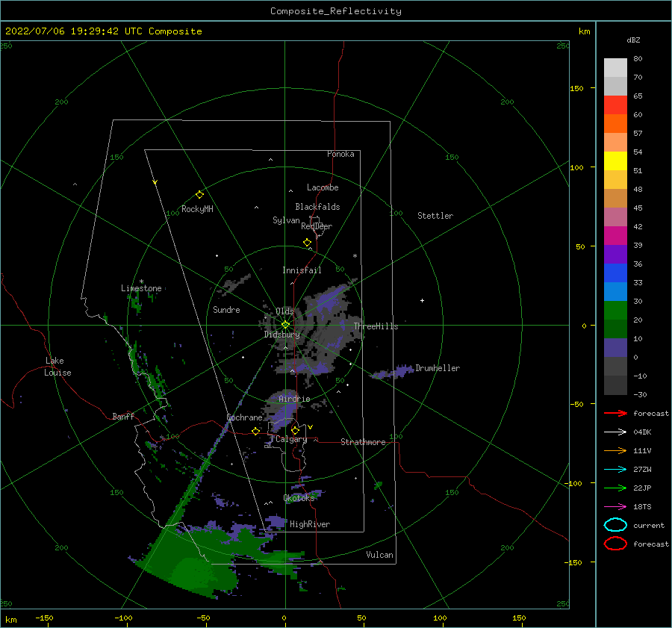Click yellow diamond marker below Cochrane
The image size is (672, 628).
[256, 431]
